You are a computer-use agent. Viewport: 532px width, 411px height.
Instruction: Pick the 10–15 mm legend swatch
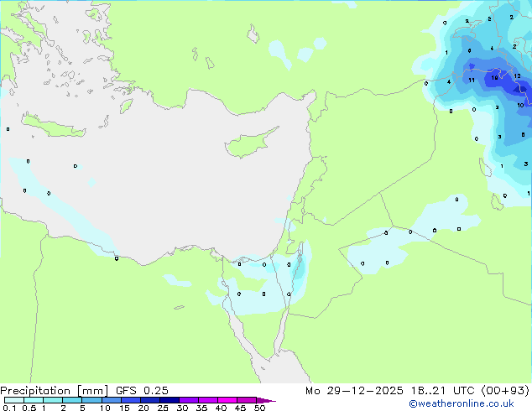[x=111, y=400]
